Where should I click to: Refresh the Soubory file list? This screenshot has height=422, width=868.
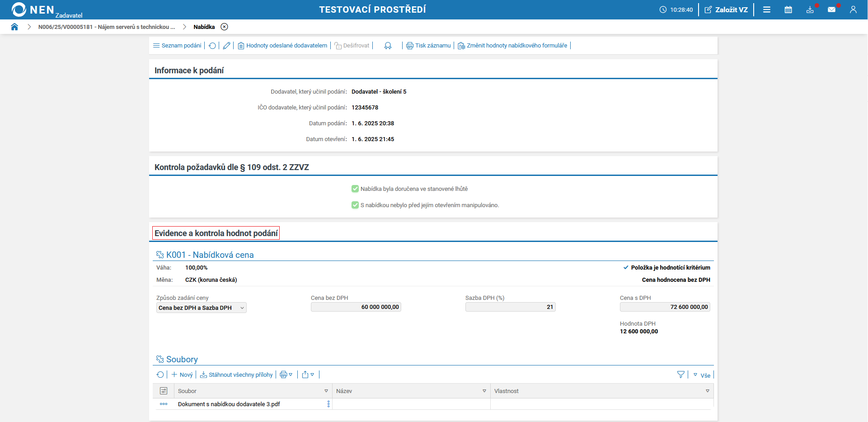tap(160, 375)
